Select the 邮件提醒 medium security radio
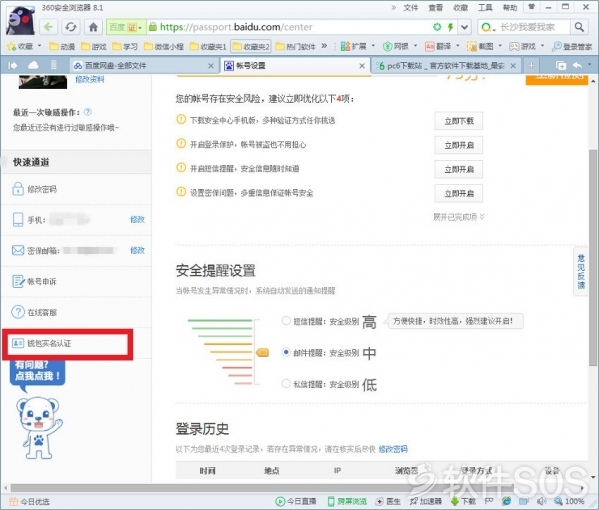Image resolution: width=599 pixels, height=510 pixels. (x=286, y=352)
